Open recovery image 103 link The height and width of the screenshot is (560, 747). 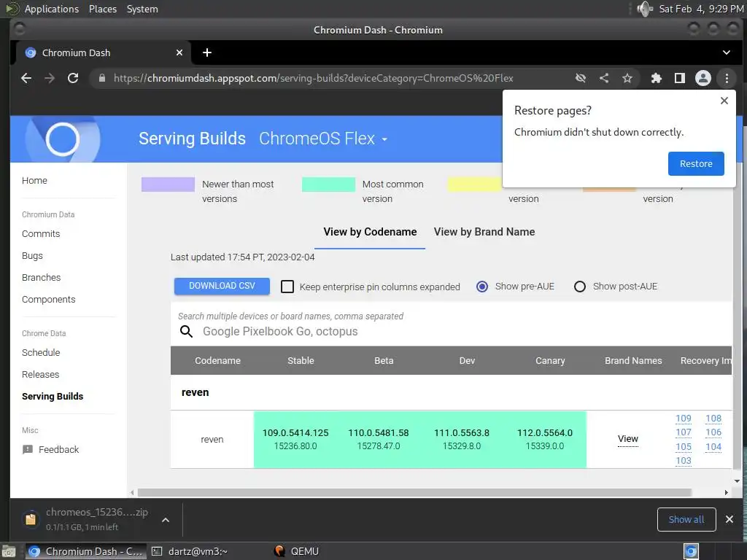point(683,461)
